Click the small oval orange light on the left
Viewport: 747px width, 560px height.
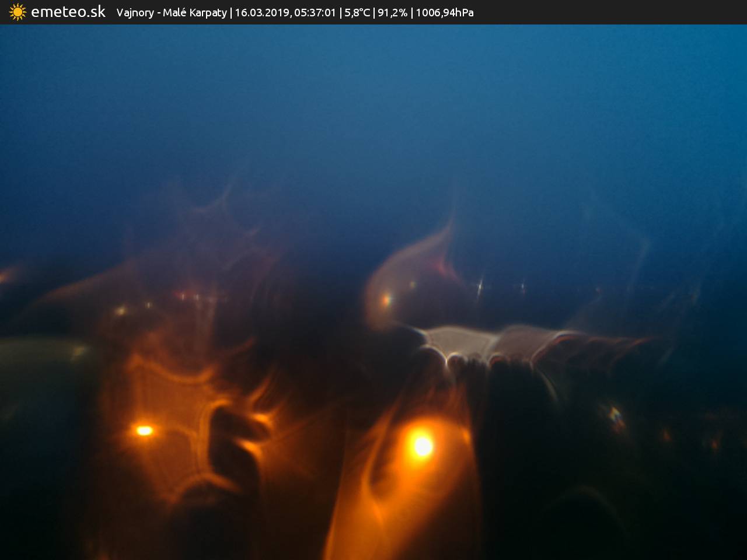click(144, 430)
